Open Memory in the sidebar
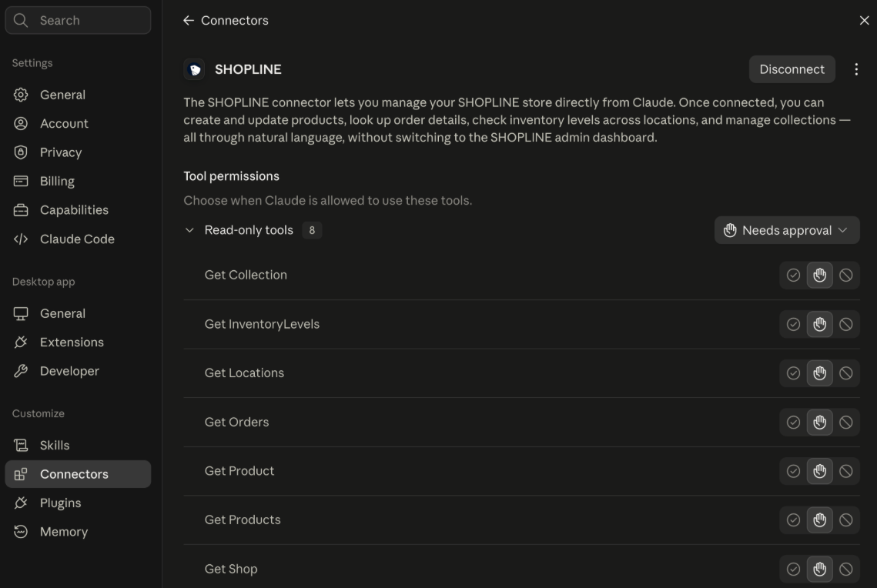This screenshot has width=877, height=588. click(x=78, y=532)
